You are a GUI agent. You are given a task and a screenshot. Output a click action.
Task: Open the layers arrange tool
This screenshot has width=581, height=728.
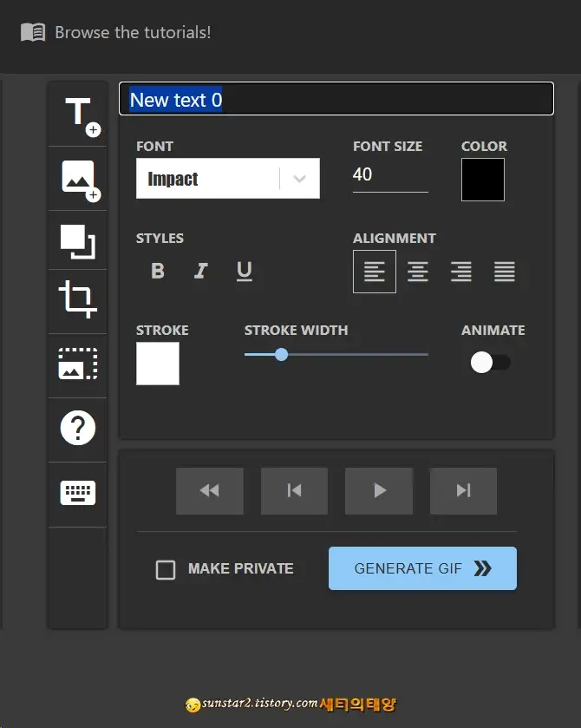point(78,241)
